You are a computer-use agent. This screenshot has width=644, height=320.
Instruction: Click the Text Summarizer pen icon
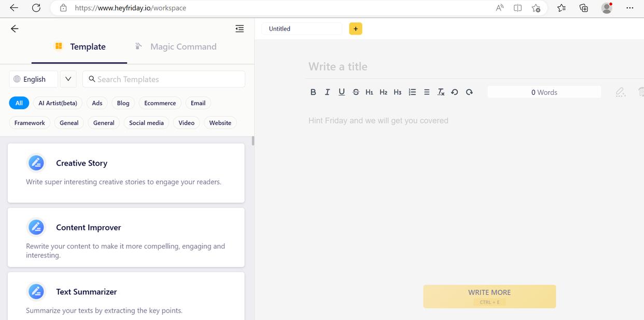coord(36,292)
